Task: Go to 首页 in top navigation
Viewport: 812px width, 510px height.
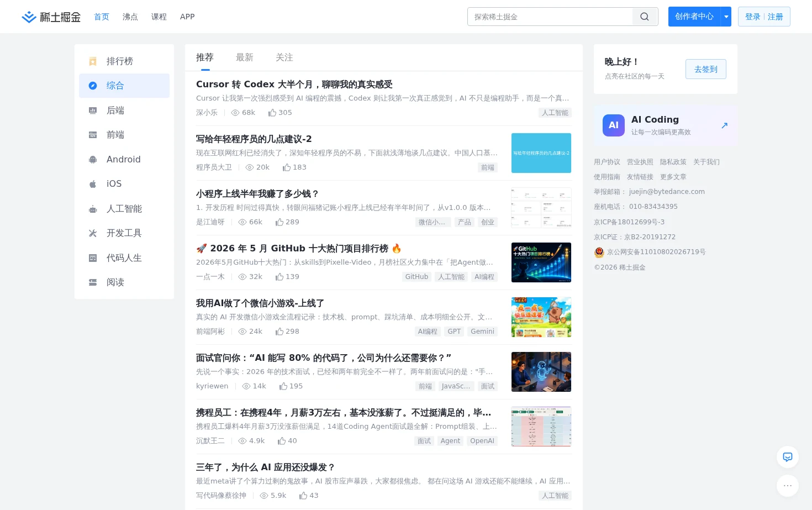Action: pyautogui.click(x=102, y=17)
